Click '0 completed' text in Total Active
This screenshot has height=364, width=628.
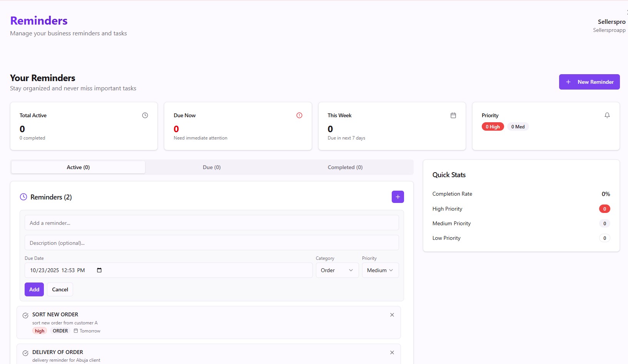pyautogui.click(x=32, y=138)
